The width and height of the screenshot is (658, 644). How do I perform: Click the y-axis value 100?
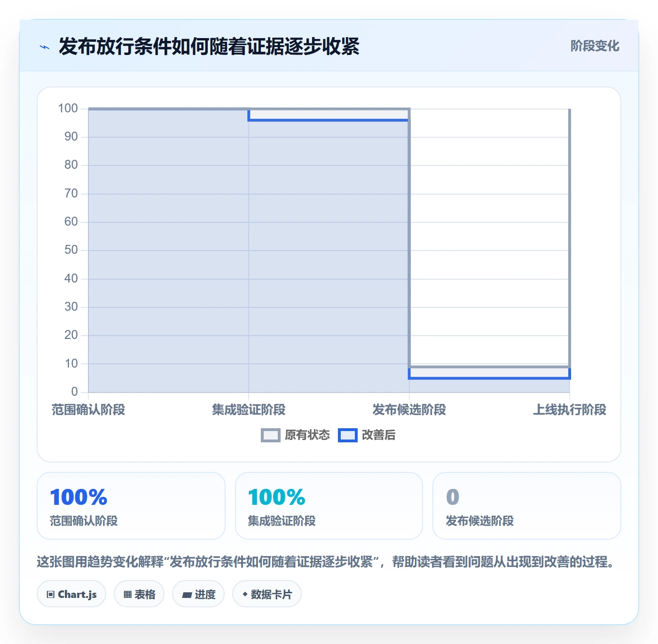[x=68, y=109]
